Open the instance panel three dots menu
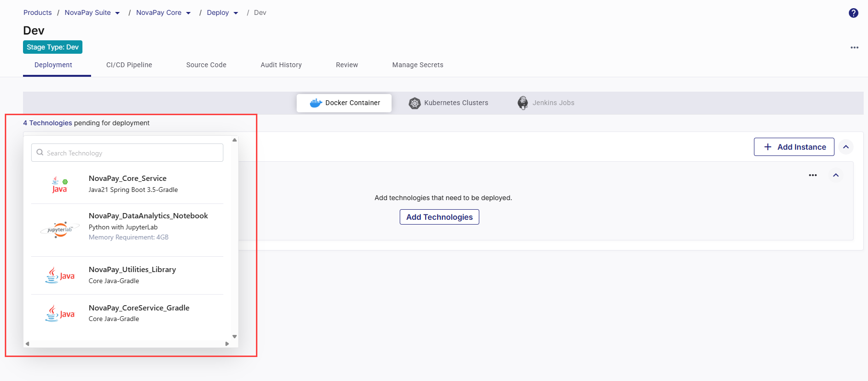 point(812,175)
